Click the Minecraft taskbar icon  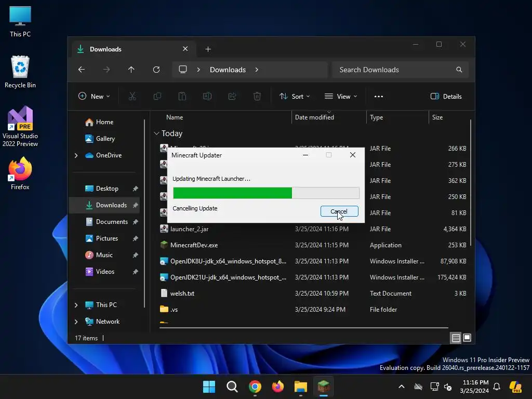pyautogui.click(x=323, y=387)
